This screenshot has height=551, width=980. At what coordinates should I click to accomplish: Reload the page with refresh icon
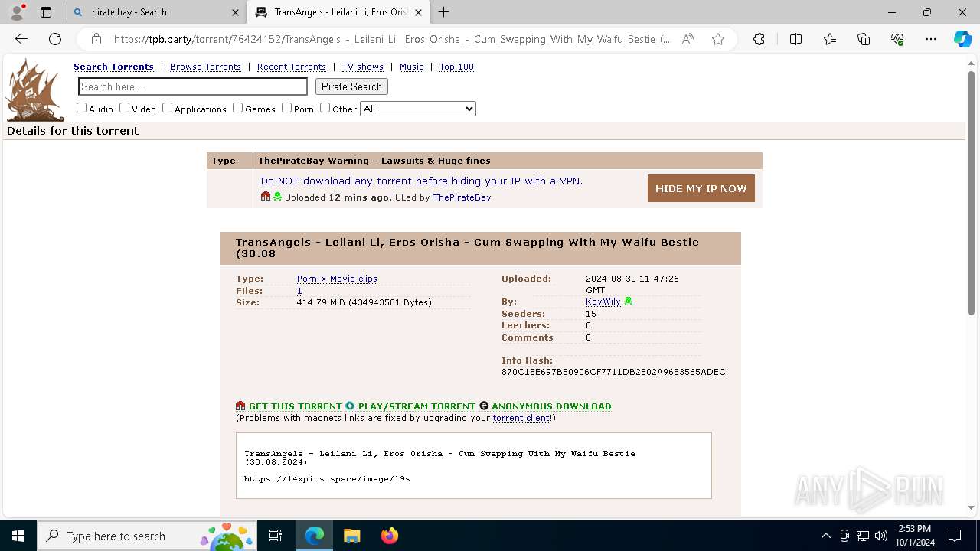(55, 39)
